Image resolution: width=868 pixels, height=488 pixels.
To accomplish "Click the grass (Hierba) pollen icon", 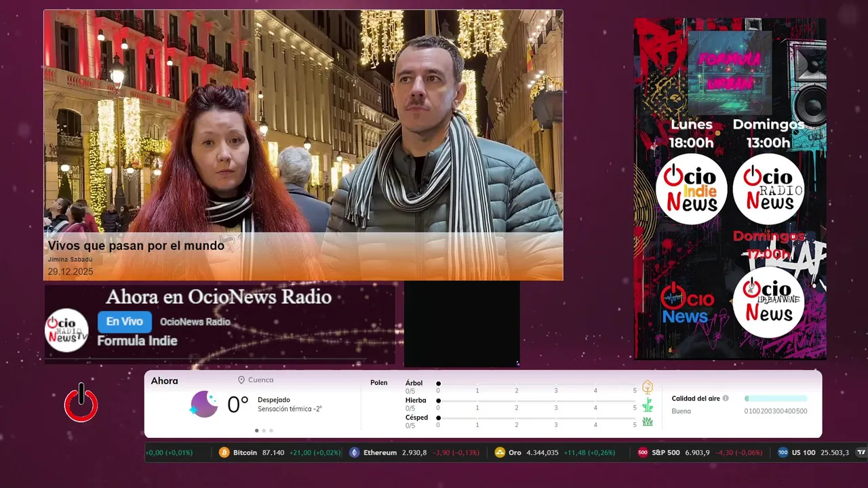I will 648,405.
